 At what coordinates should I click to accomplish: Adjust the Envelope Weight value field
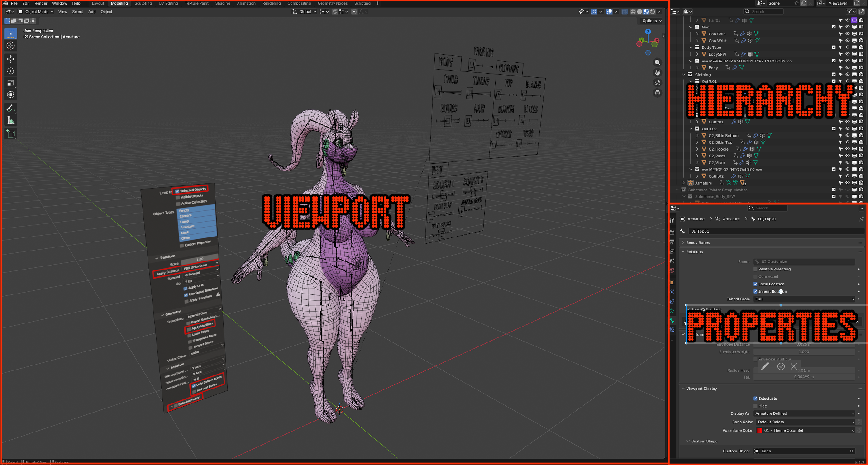804,352
